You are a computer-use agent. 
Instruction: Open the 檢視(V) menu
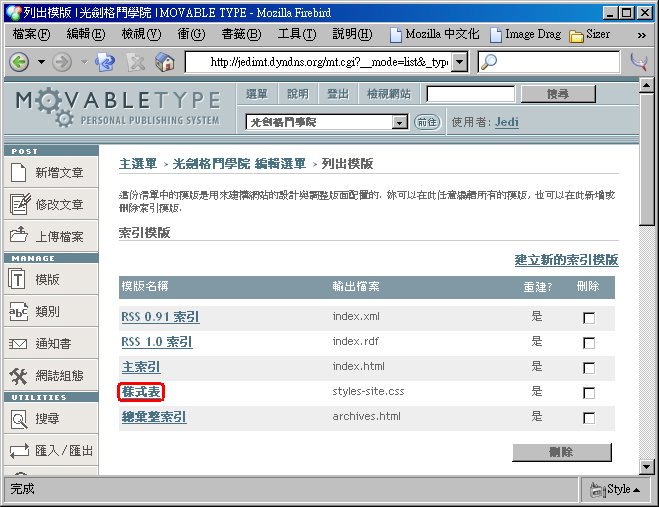(141, 34)
